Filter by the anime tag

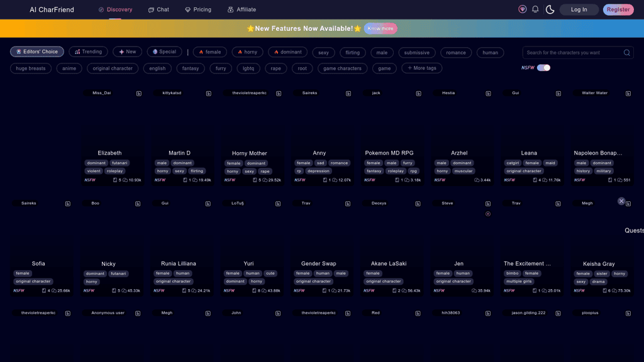[x=69, y=69]
